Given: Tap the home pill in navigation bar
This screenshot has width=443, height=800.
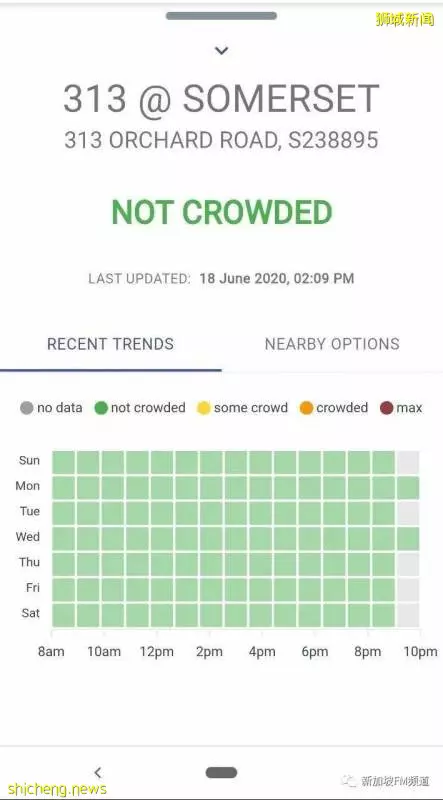Looking at the screenshot, I should (x=221, y=772).
